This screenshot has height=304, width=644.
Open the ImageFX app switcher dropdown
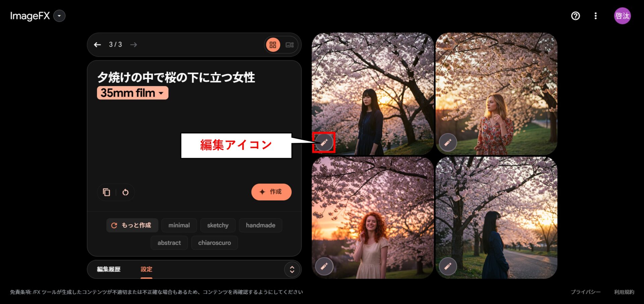tap(59, 16)
